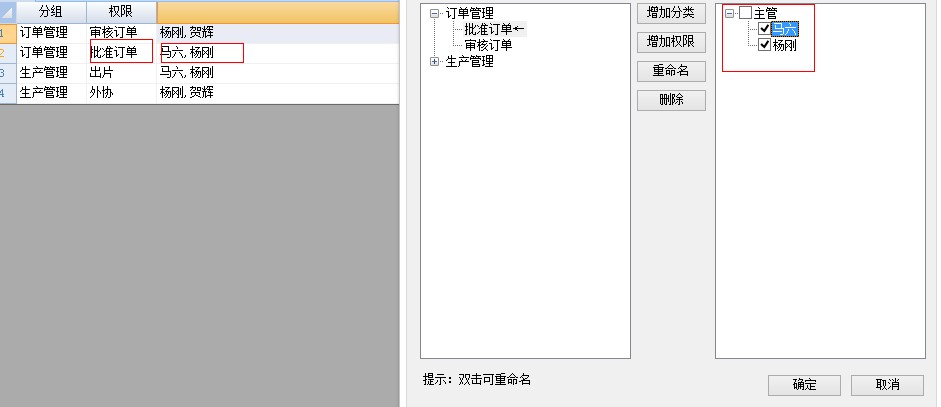This screenshot has height=407, width=941.
Task: Select the 订单管理 tree label
Action: click(470, 13)
